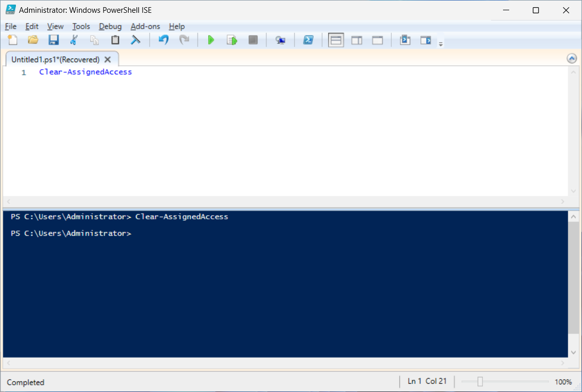582x392 pixels.
Task: Click the Clear-AssignedAccess command in the console output
Action: tap(182, 217)
